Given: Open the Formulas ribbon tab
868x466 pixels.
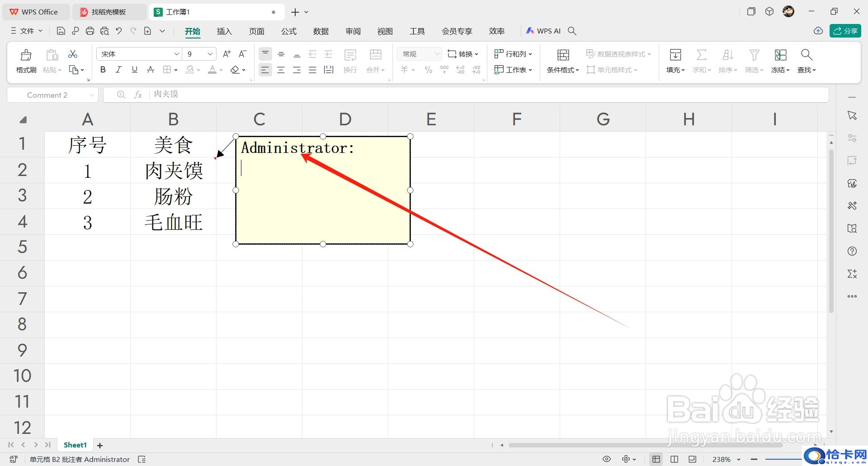Looking at the screenshot, I should coord(288,31).
